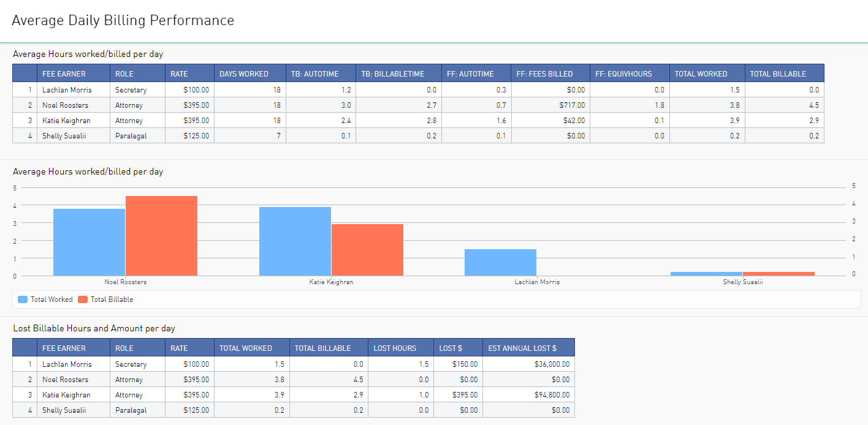Click Lachlan Morris in the Average Hours table
This screenshot has height=425, width=868.
tap(67, 90)
